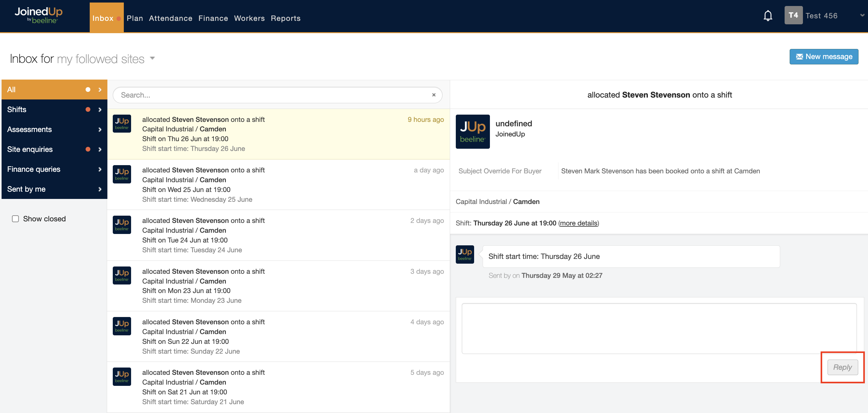Image resolution: width=868 pixels, height=413 pixels.
Task: Click the reply message text area
Action: point(659,328)
